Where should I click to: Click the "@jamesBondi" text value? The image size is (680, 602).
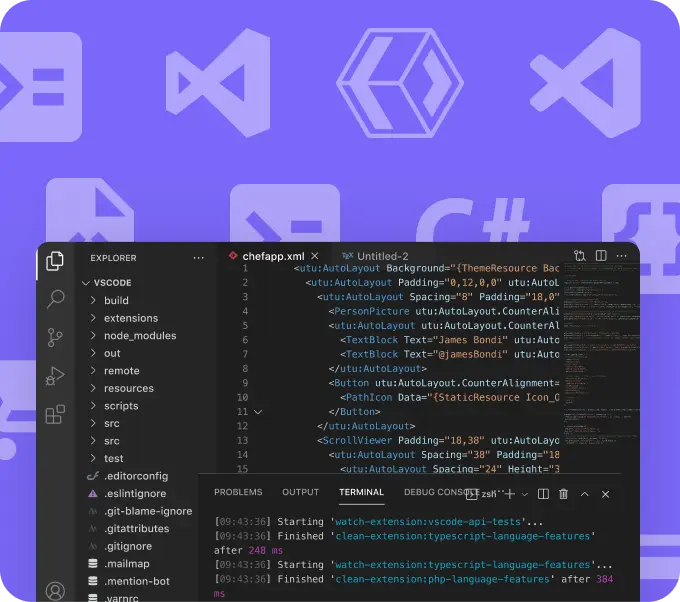point(470,354)
